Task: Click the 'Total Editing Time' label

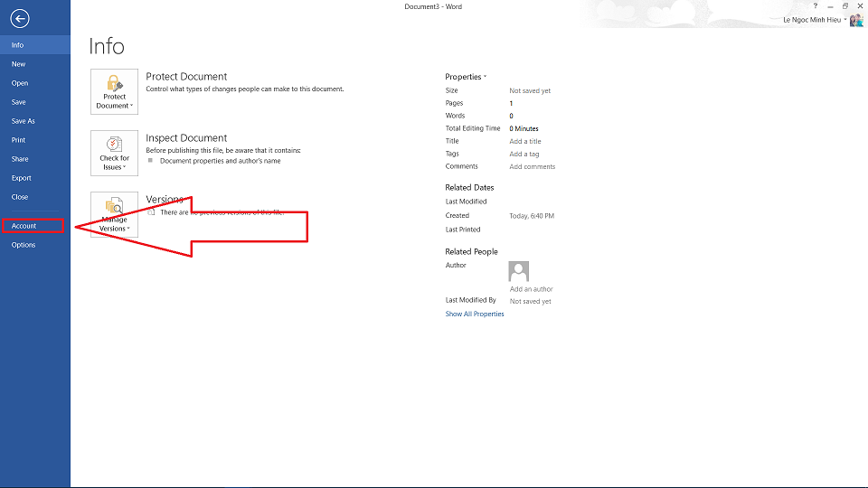Action: pos(473,128)
